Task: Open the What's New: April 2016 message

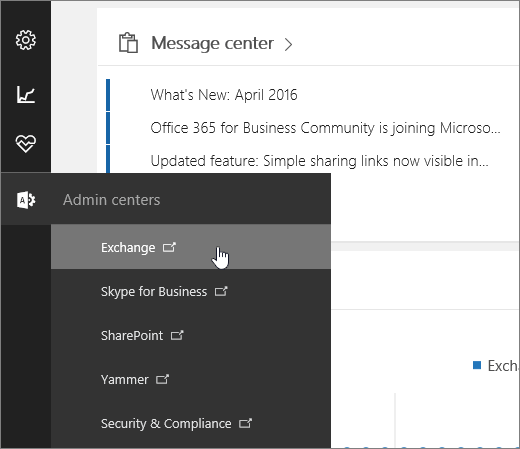Action: point(224,95)
